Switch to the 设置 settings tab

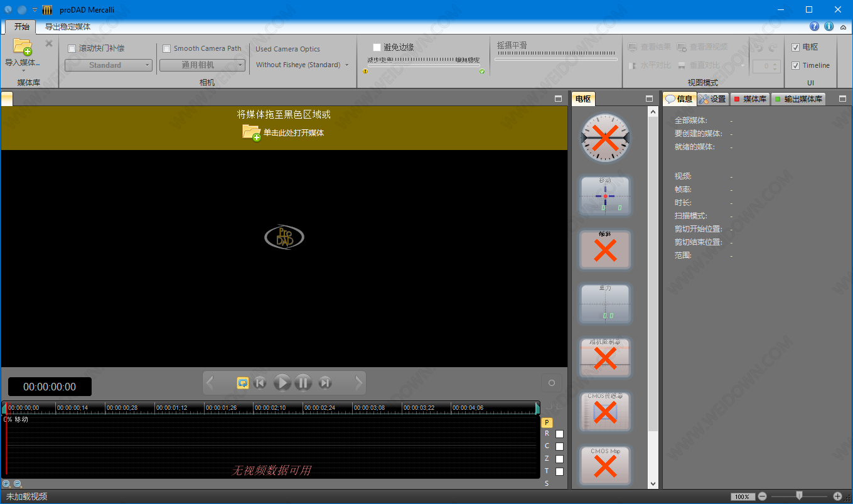pyautogui.click(x=713, y=99)
